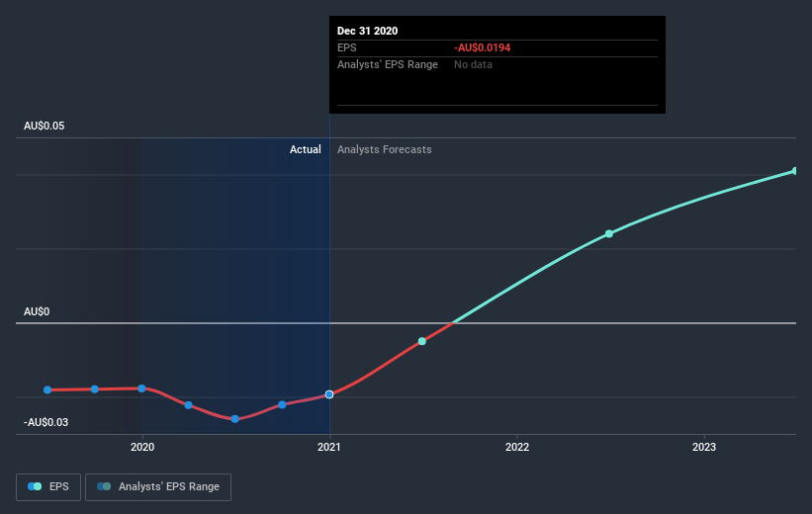Screen dimensions: 812x514
Task: Click the first EPS data point in 2019
Action: pyautogui.click(x=47, y=389)
